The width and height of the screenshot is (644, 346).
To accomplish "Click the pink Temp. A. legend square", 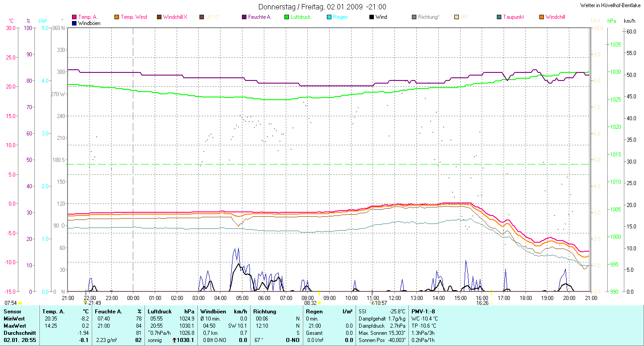I will pyautogui.click(x=74, y=17).
